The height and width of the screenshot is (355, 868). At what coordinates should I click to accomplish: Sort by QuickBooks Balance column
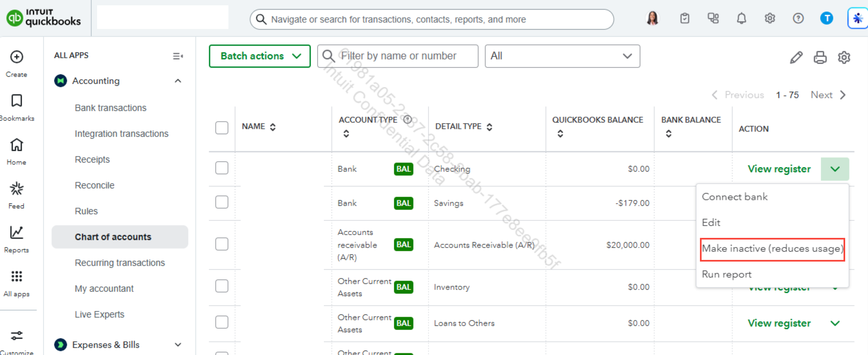(x=560, y=133)
